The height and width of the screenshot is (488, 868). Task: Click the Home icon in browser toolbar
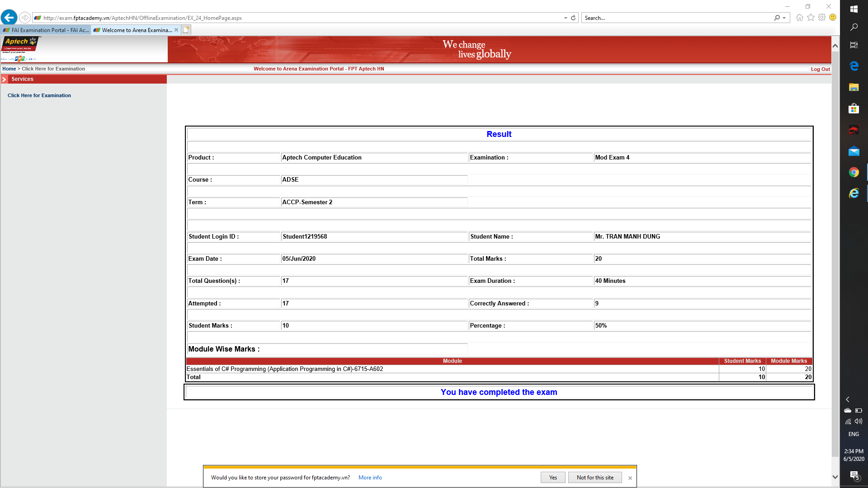click(800, 18)
